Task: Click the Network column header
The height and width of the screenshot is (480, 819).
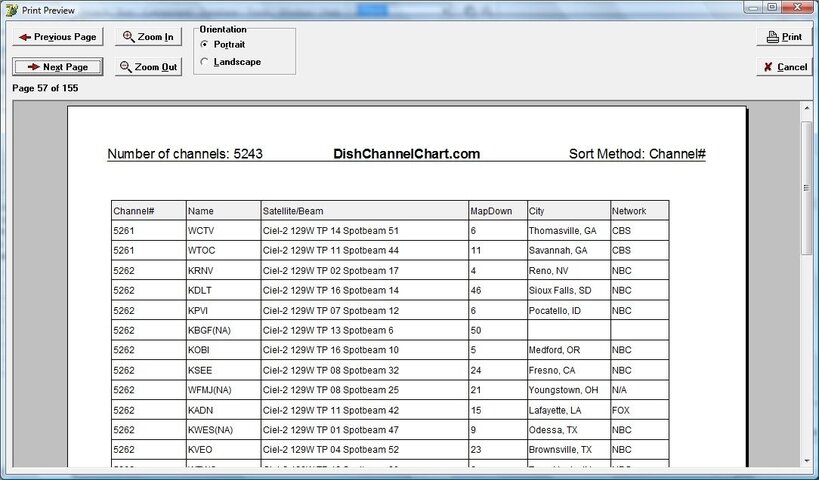Action: coord(639,210)
